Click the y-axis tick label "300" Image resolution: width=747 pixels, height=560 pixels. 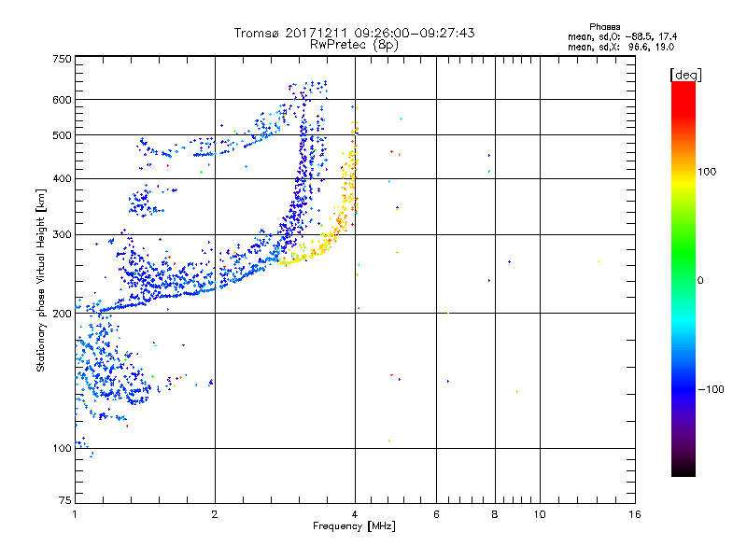(62, 234)
